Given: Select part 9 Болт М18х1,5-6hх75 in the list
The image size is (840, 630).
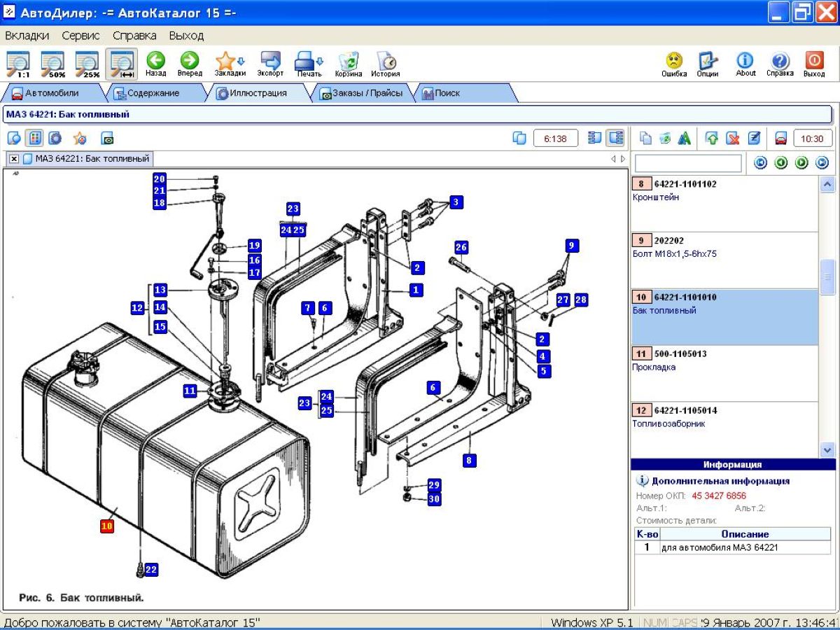Looking at the screenshot, I should 724,260.
